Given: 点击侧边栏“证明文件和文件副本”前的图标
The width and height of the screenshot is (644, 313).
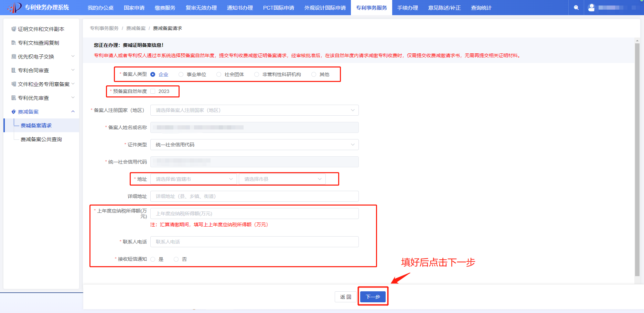Looking at the screenshot, I should pyautogui.click(x=13, y=29).
